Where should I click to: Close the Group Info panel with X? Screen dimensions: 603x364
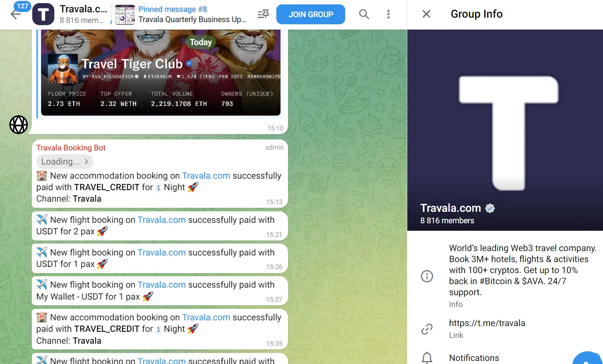426,14
